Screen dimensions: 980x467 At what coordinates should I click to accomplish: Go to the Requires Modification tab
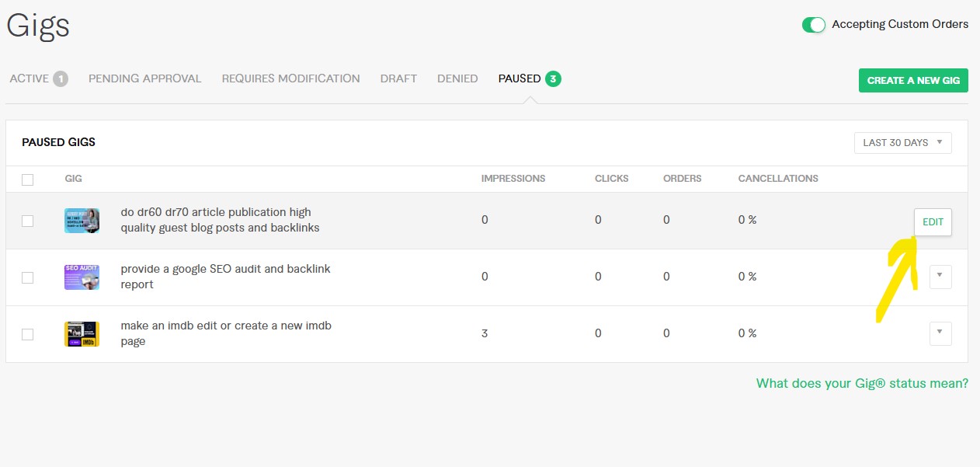[290, 78]
